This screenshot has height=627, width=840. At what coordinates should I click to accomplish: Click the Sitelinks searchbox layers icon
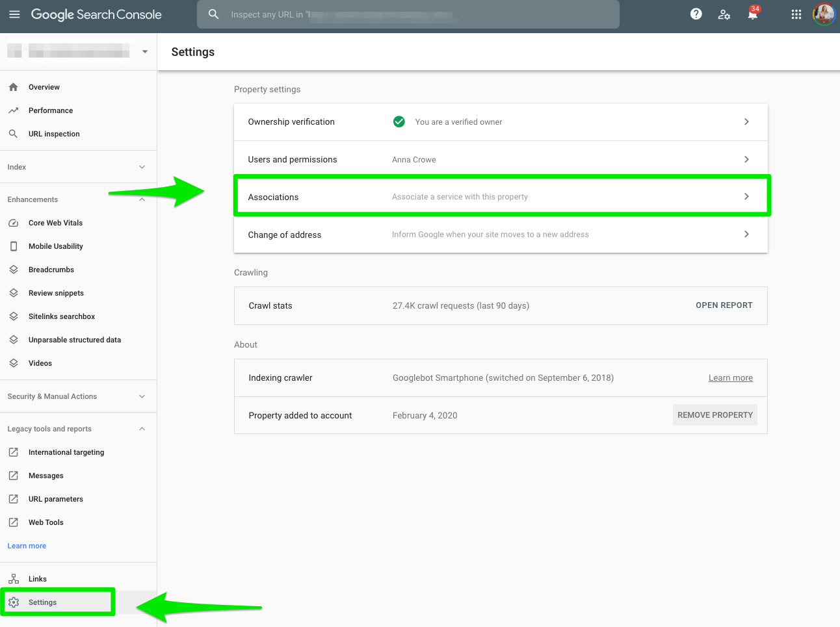click(x=14, y=316)
